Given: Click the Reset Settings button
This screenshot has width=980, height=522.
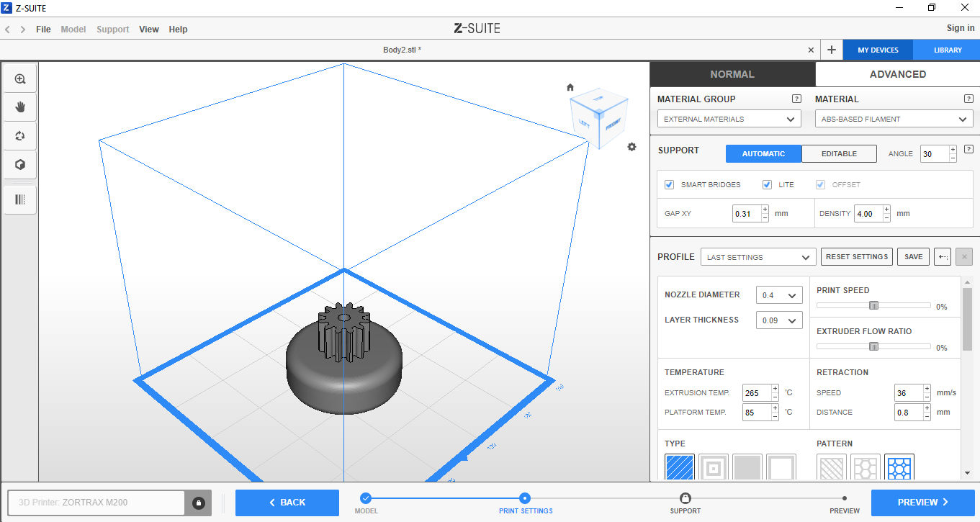Looking at the screenshot, I should 857,257.
